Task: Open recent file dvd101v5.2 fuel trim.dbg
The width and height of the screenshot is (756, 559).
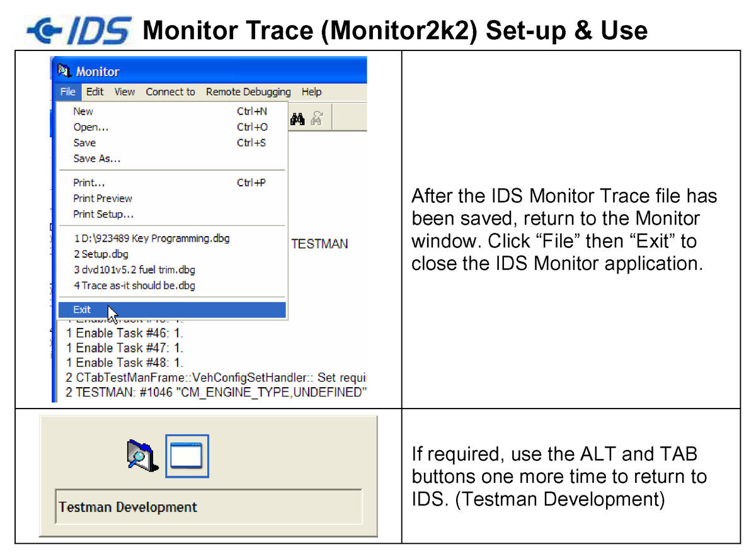Action: [172, 270]
